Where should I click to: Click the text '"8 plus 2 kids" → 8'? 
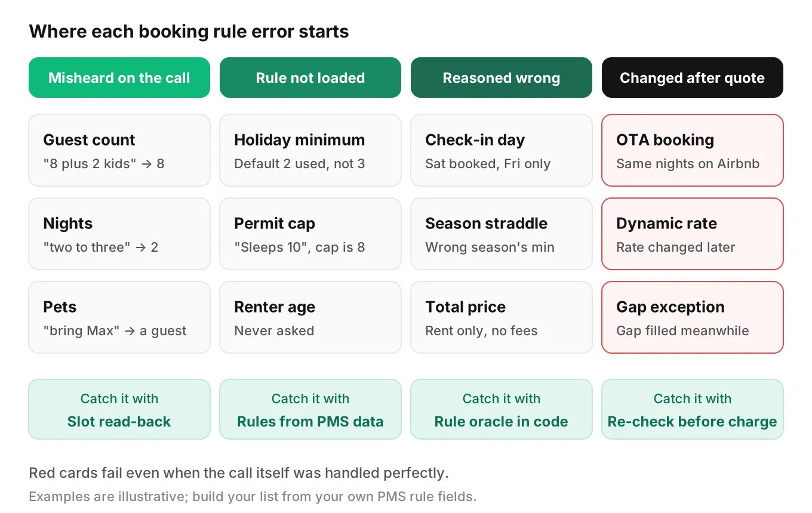click(x=104, y=163)
